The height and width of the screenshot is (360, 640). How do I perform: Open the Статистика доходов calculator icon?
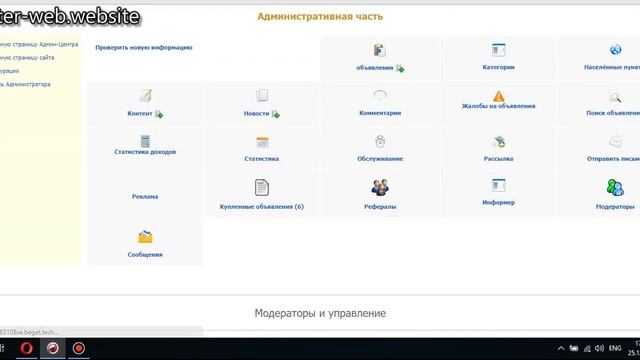pos(145,141)
